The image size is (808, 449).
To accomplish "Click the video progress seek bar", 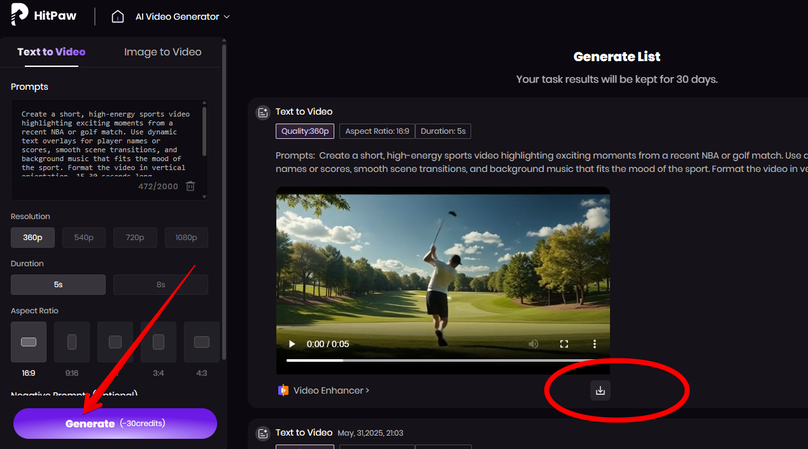I will (440, 360).
